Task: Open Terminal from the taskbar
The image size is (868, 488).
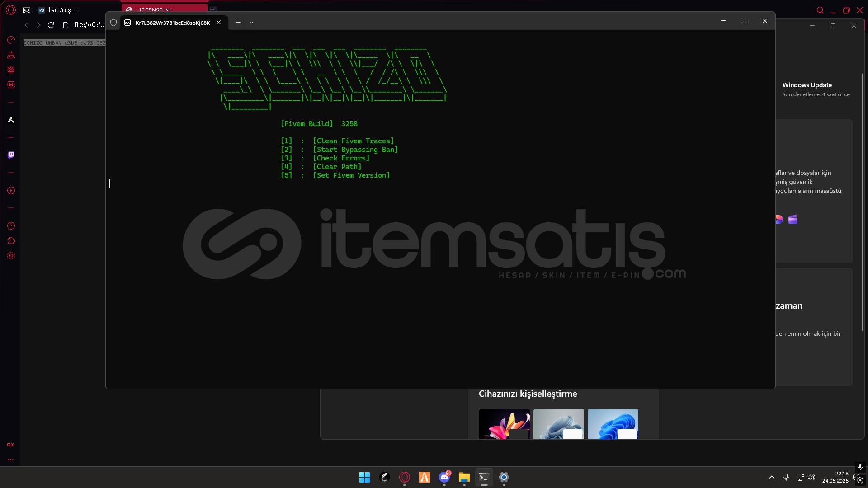Action: click(484, 477)
